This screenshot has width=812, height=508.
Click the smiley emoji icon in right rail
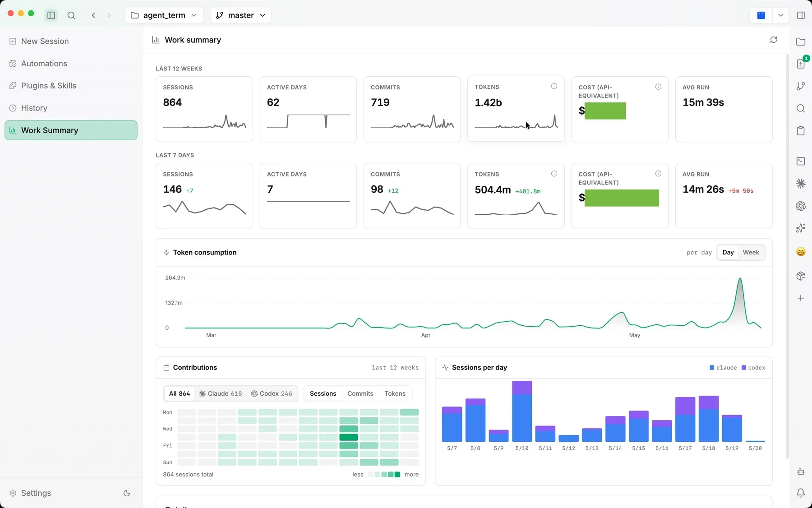click(801, 252)
